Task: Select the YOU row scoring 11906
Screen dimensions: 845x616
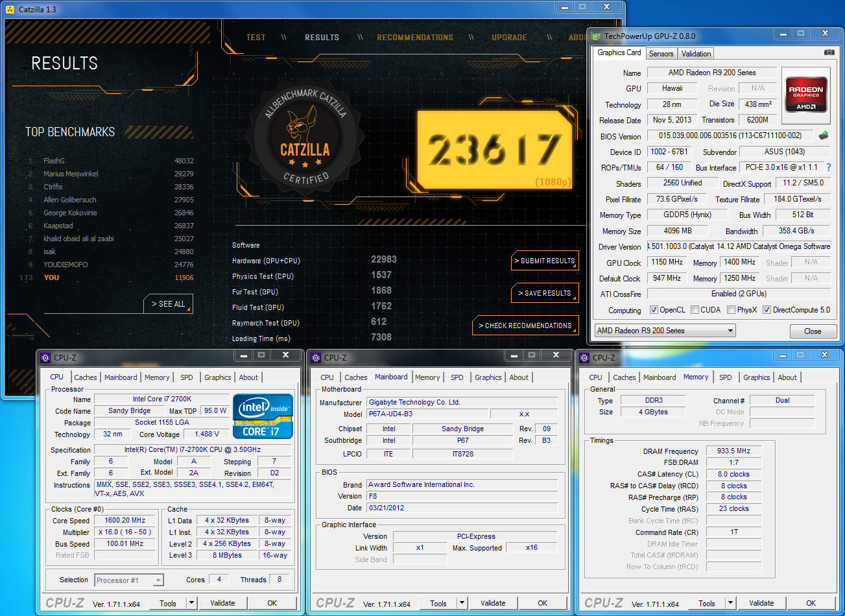Action: [107, 278]
